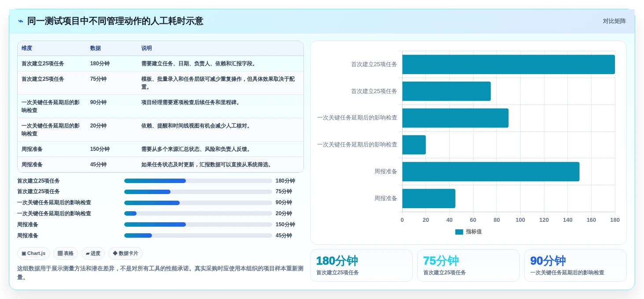Image resolution: width=644 pixels, height=299 pixels.
Task: Click the 数据 column header
Action: [x=96, y=48]
